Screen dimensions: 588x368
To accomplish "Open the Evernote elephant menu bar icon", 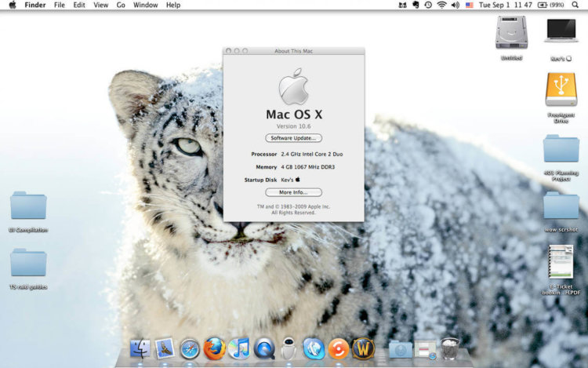I will (x=416, y=5).
